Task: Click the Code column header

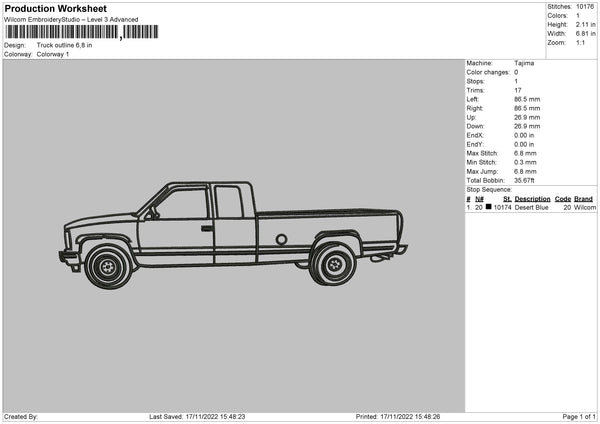Action: pos(563,199)
